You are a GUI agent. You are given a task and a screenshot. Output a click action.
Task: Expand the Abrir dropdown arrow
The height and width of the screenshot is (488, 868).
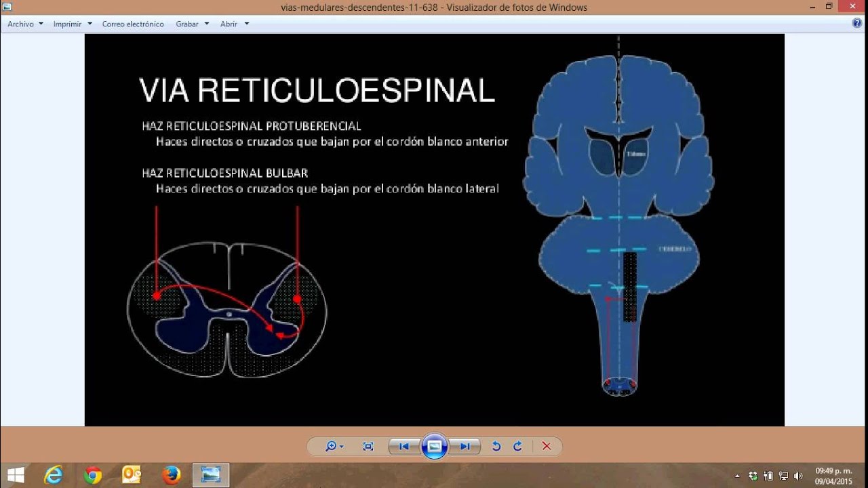click(x=246, y=24)
